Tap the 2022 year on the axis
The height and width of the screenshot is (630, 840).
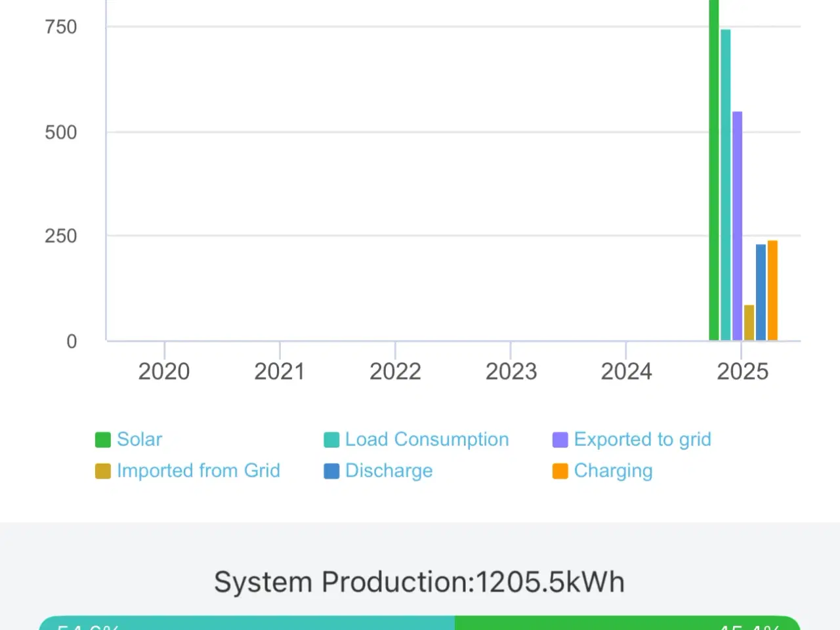pos(395,371)
